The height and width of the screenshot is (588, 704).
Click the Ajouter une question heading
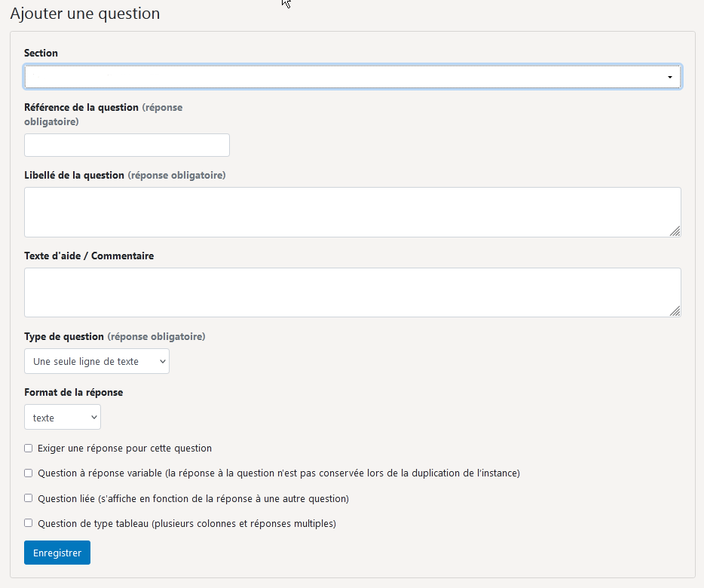pos(85,14)
